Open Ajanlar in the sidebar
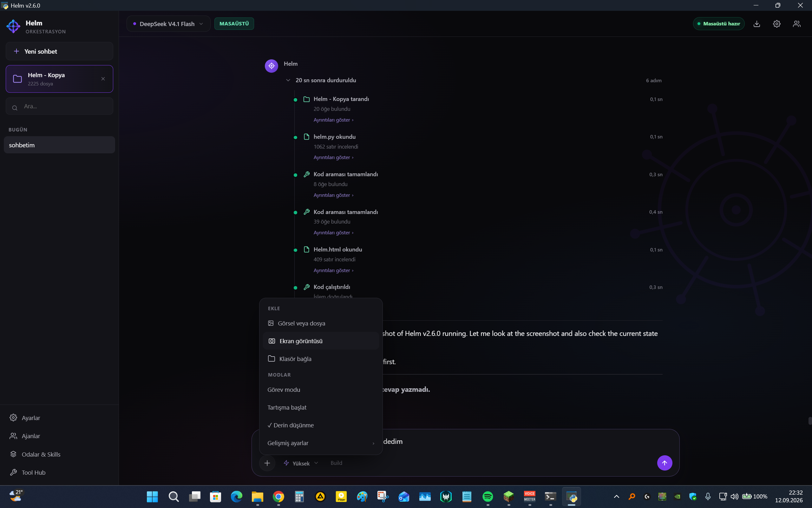Image resolution: width=812 pixels, height=508 pixels. (x=59, y=436)
